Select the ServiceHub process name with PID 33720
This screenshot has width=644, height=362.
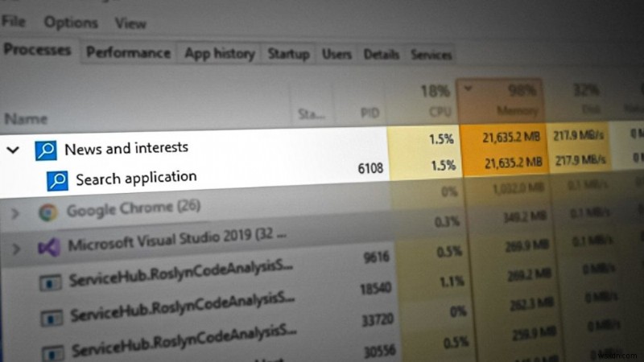coord(184,343)
